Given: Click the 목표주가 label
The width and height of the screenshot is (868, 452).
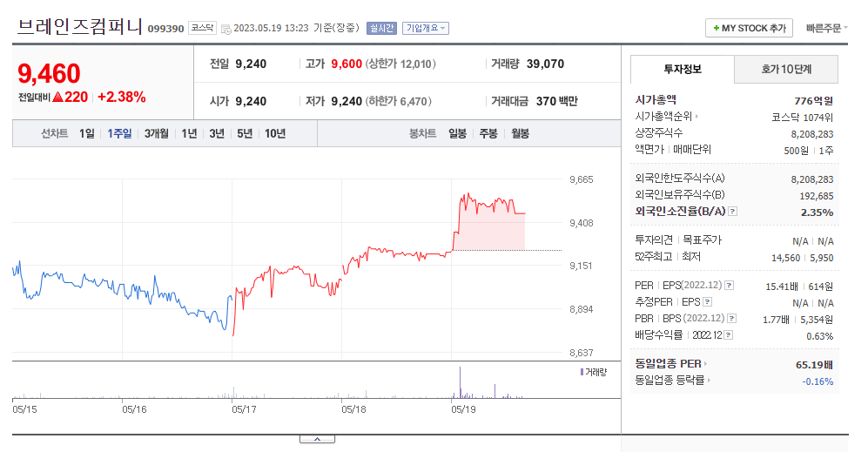Looking at the screenshot, I should (x=703, y=239).
